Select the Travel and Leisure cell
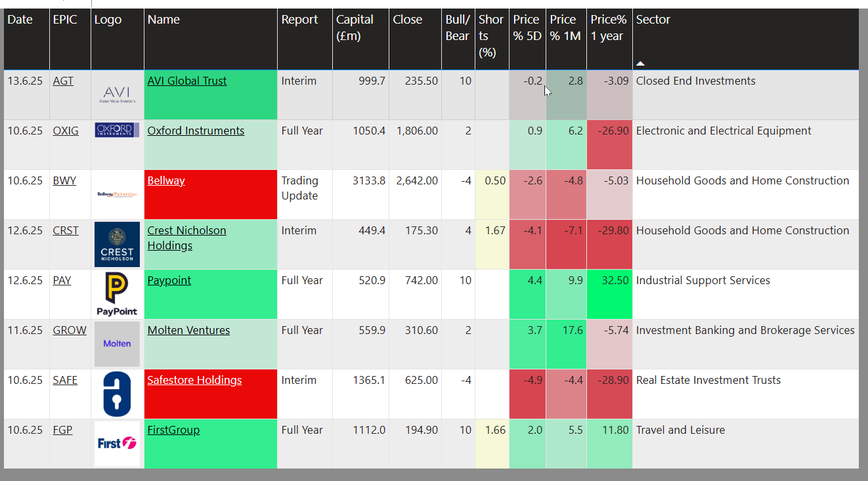This screenshot has height=481, width=868. [746, 444]
